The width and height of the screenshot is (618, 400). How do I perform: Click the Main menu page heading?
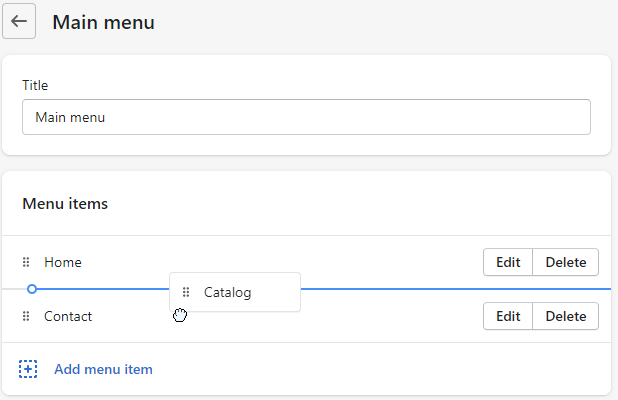103,22
